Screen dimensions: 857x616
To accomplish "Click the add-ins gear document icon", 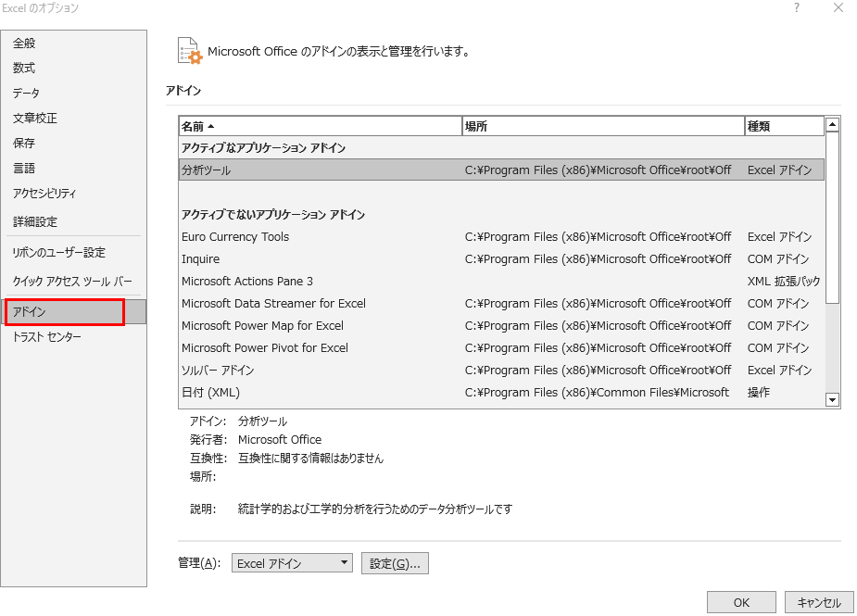I will [x=189, y=51].
